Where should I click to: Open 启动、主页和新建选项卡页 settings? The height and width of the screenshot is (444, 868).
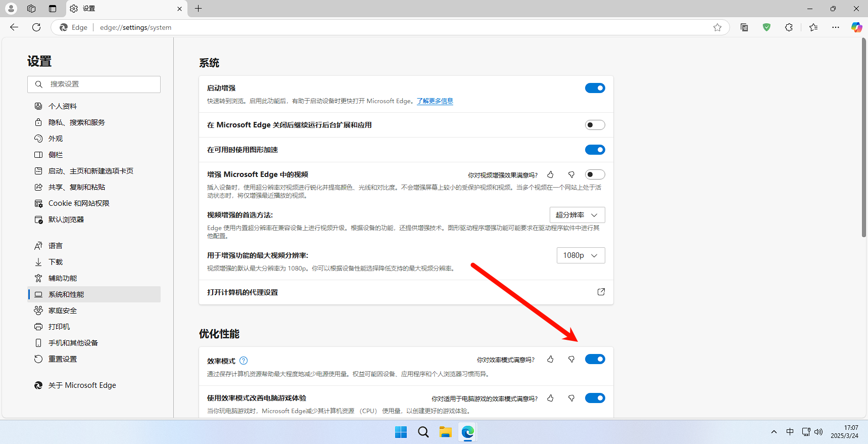[x=94, y=171]
